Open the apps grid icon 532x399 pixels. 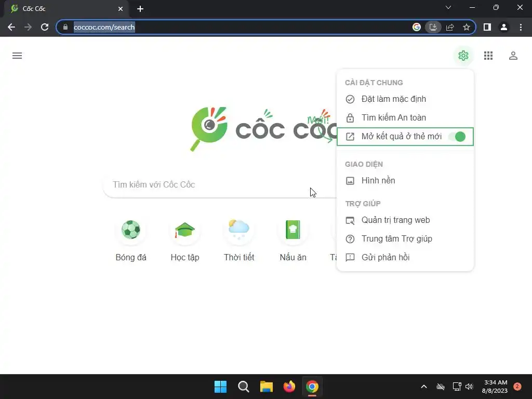click(488, 56)
